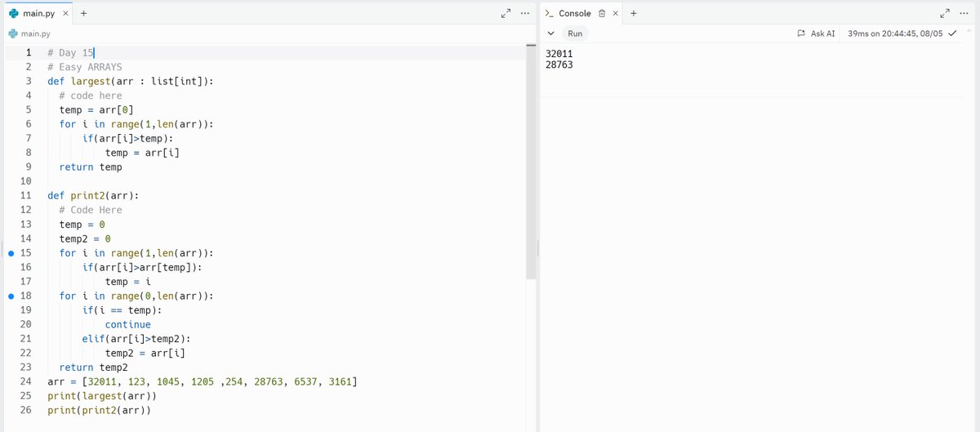Open a new tab in editor pane
This screenshot has width=980, height=432.
(x=84, y=13)
